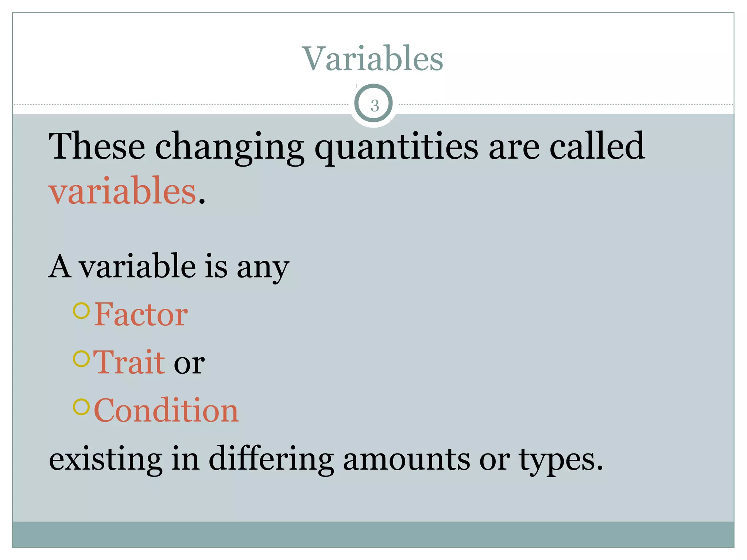The height and width of the screenshot is (560, 747).
Task: Click the word "existing" in the last line
Action: (x=106, y=459)
